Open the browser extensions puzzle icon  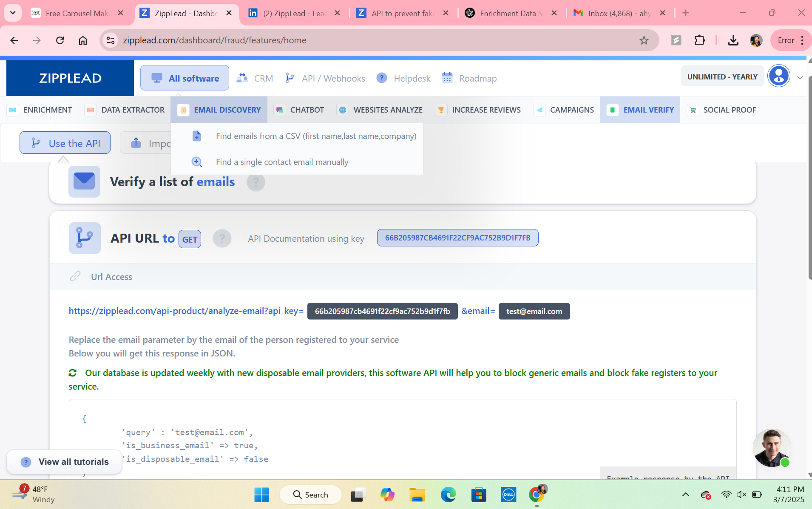[x=699, y=40]
